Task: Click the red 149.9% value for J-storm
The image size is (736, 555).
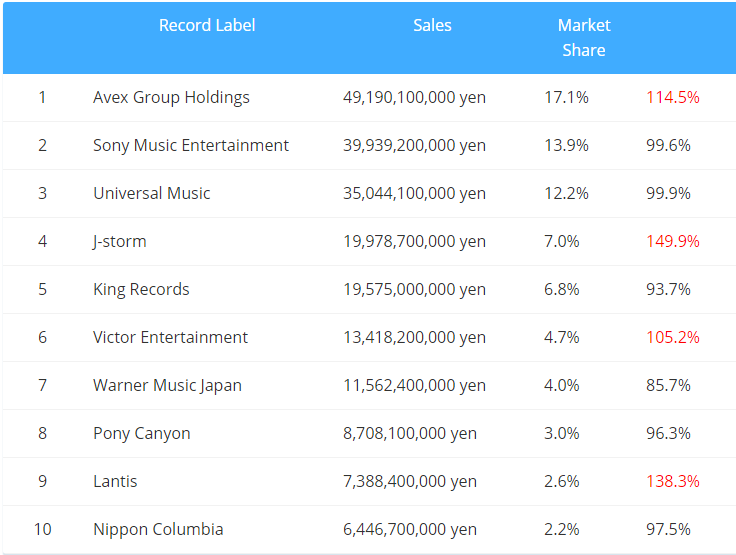Action: click(672, 241)
